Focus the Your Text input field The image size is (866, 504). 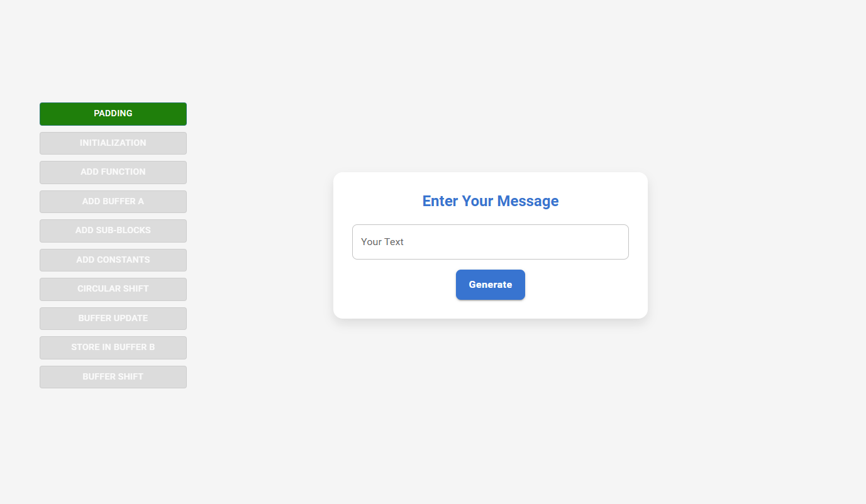(491, 242)
